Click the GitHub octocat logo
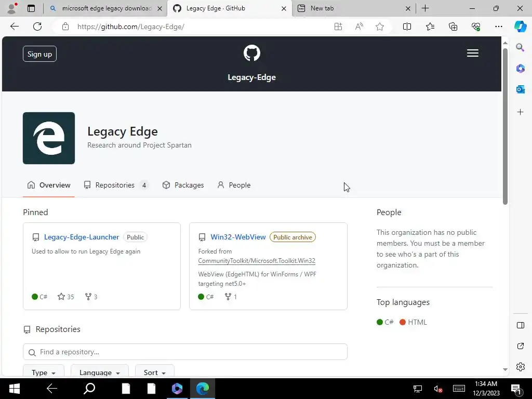Image resolution: width=532 pixels, height=399 pixels. [252, 54]
